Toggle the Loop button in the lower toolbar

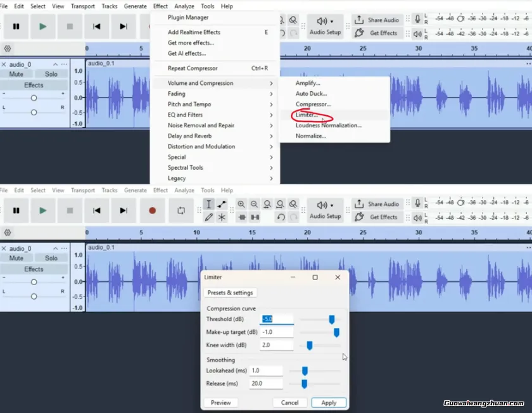pos(181,210)
